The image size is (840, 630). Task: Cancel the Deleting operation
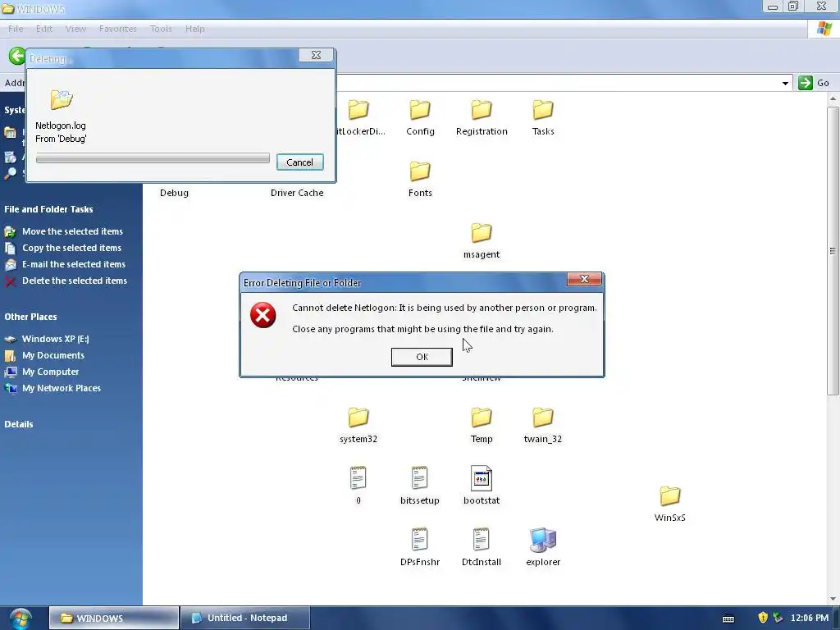(299, 162)
